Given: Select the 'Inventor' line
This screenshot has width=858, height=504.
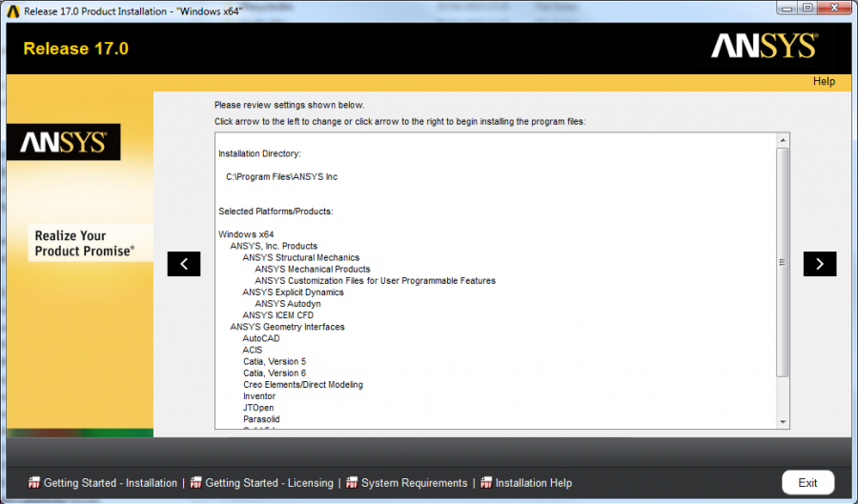Looking at the screenshot, I should [259, 396].
